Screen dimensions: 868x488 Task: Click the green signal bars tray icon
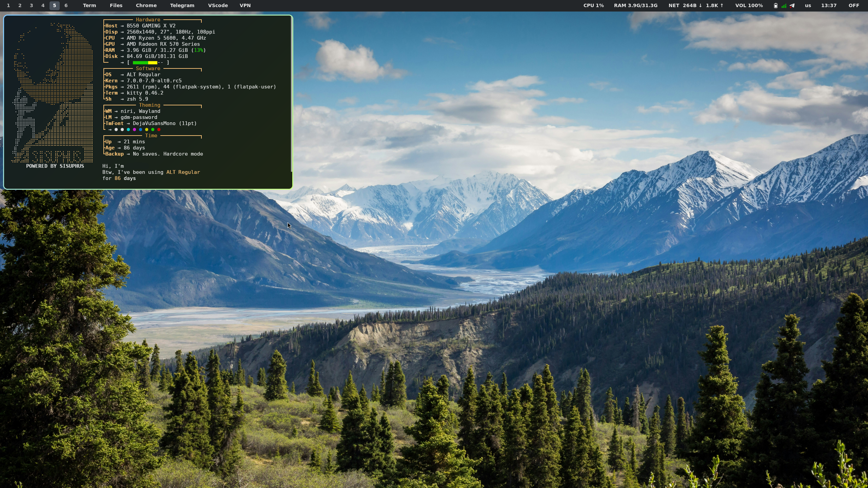(x=784, y=5)
